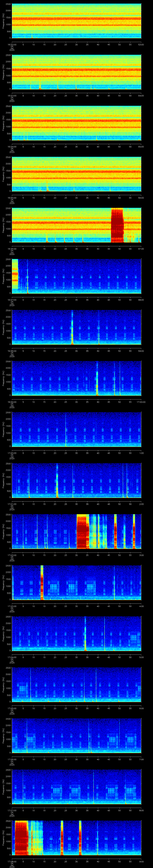The width and height of the screenshot is (153, 868).
Task: Click the 16:56:00 start time label
Action: pos(12,249)
